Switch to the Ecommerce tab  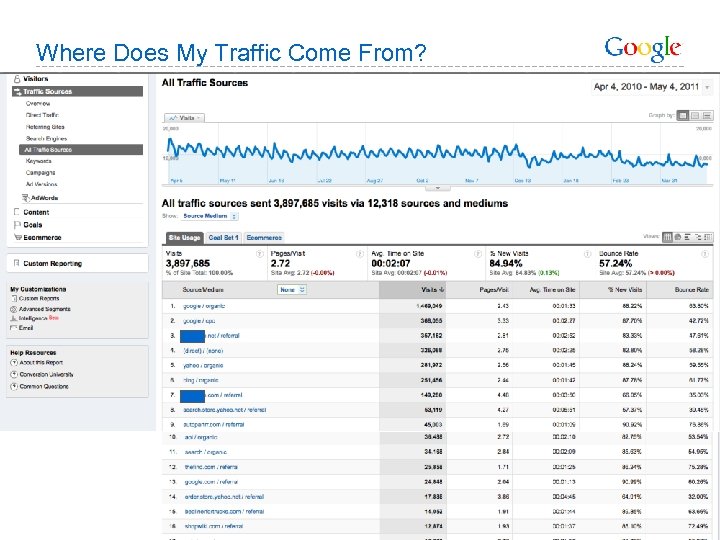click(x=264, y=238)
